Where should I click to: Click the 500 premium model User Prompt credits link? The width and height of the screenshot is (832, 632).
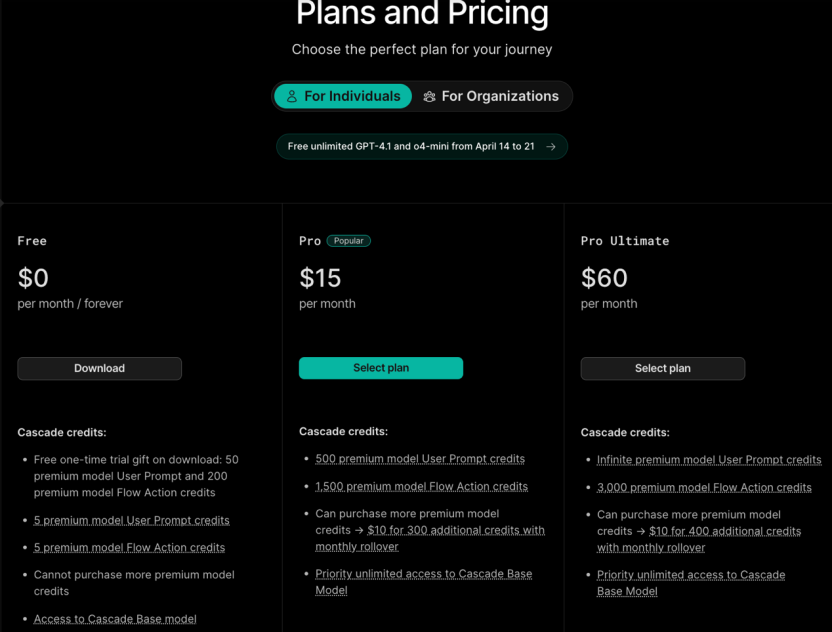pyautogui.click(x=420, y=459)
